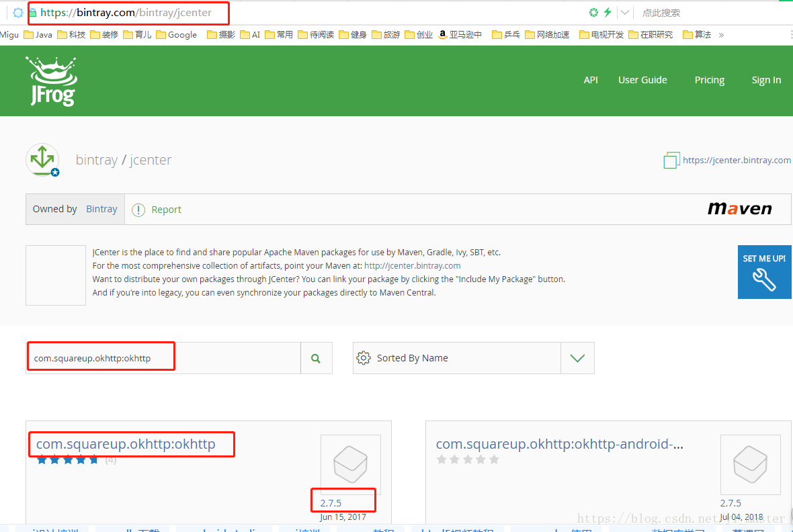Open the 乒乓 bookmark folder

click(x=506, y=34)
